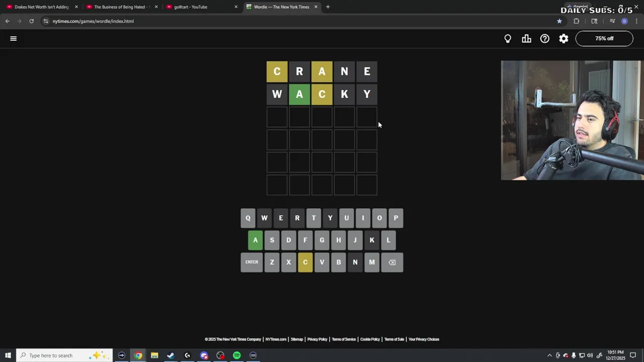The height and width of the screenshot is (362, 644).
Task: Click the backspace key on the Wordle keyboard
Action: [392, 262]
